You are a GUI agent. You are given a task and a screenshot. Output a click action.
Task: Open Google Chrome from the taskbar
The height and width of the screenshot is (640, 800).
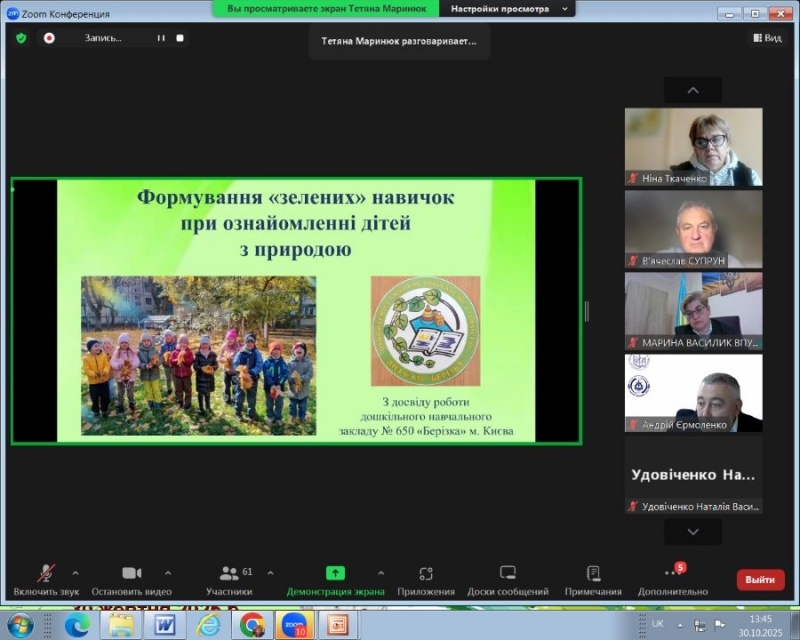[x=252, y=625]
